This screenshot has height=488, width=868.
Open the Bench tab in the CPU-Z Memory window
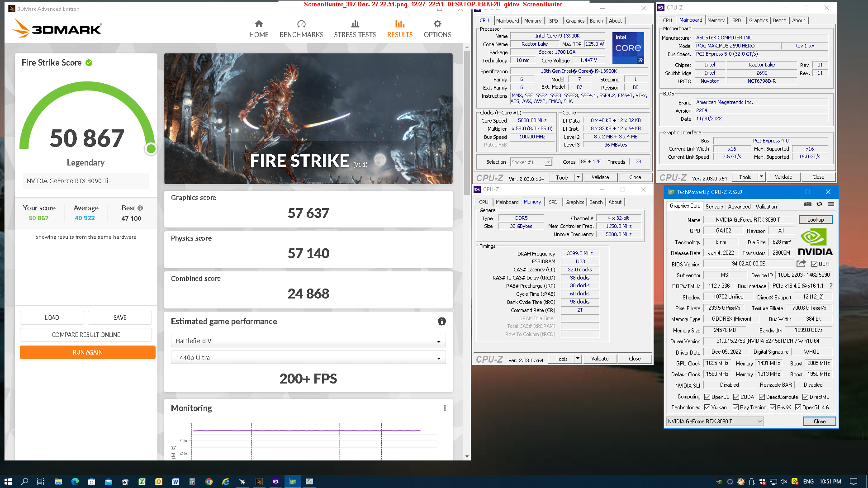click(596, 202)
